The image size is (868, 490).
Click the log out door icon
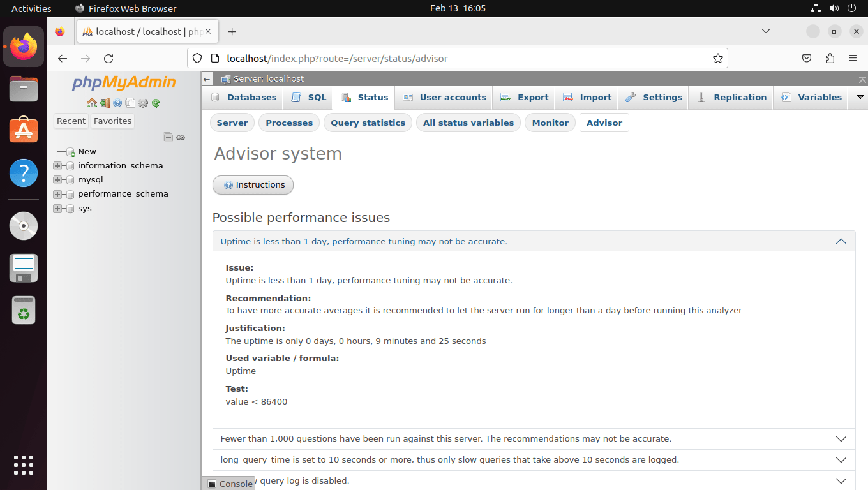click(x=105, y=103)
